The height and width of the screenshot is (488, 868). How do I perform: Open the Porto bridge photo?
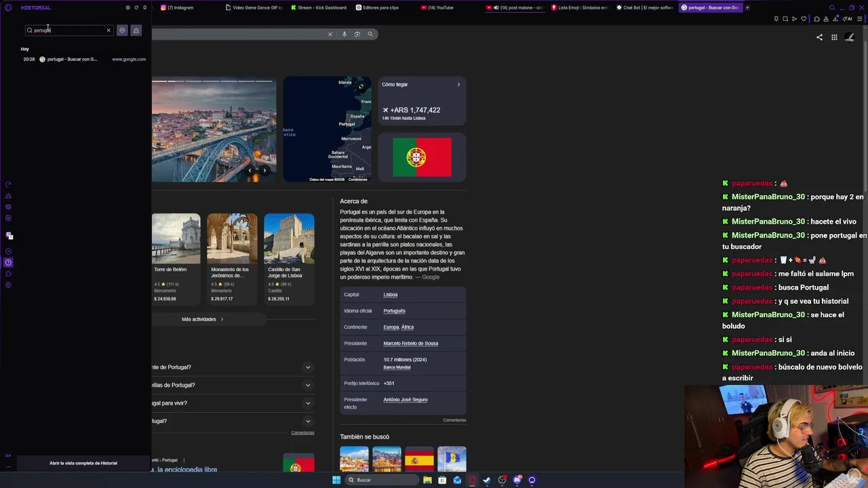(x=214, y=131)
